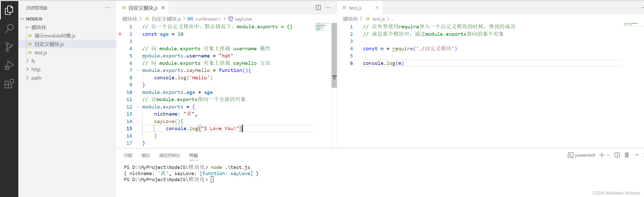Switch to the test.js editor tab
The height and width of the screenshot is (197, 644).
[x=355, y=8]
